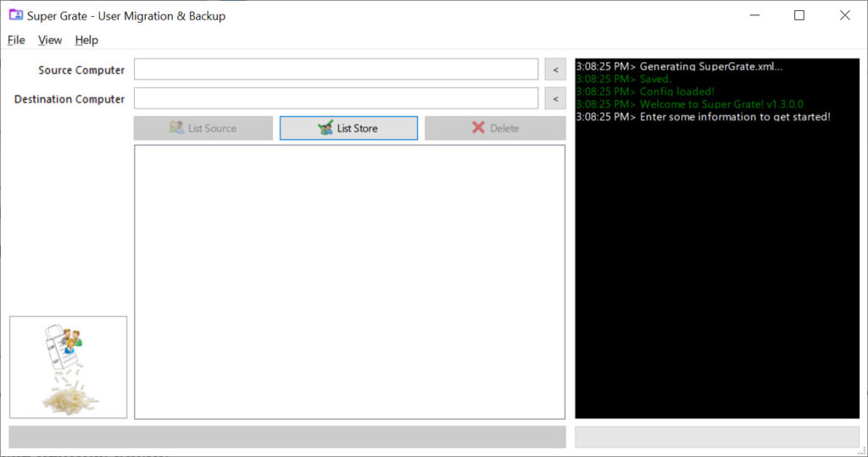Click the small progress bar under the log
The width and height of the screenshot is (868, 457).
717,437
